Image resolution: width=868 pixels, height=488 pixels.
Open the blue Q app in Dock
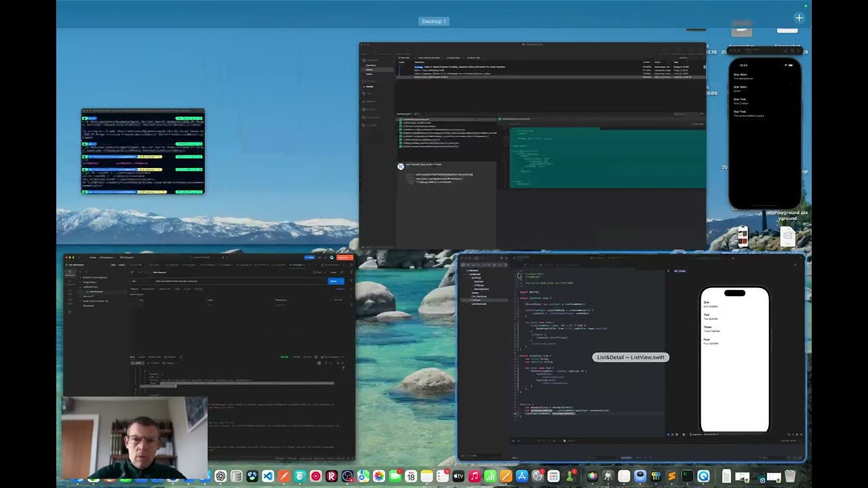pos(703,476)
